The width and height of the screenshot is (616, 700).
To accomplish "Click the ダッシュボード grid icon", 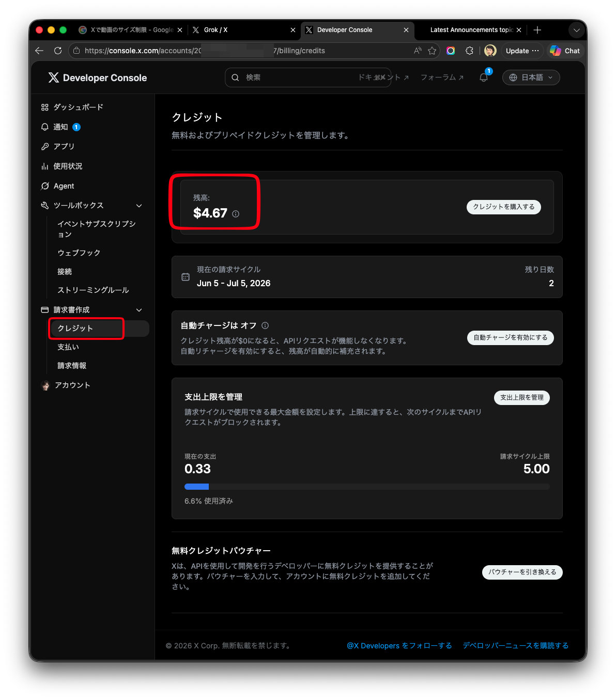I will [x=45, y=107].
